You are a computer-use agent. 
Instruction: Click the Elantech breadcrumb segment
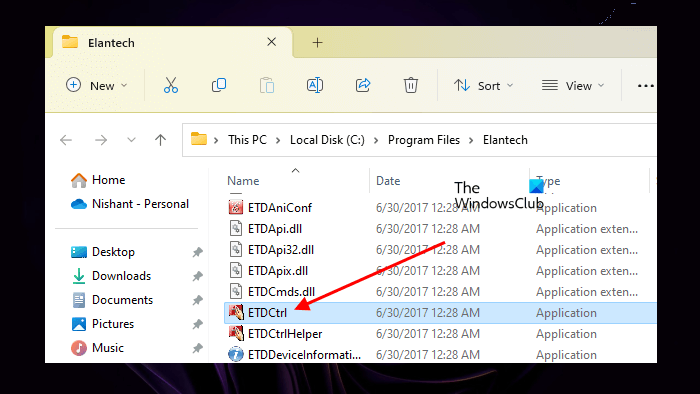point(505,140)
